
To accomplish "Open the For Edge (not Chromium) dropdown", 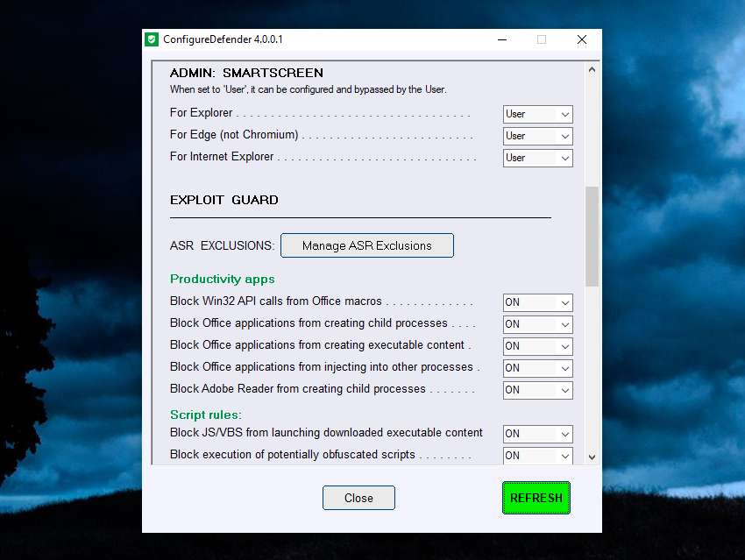I will point(538,136).
